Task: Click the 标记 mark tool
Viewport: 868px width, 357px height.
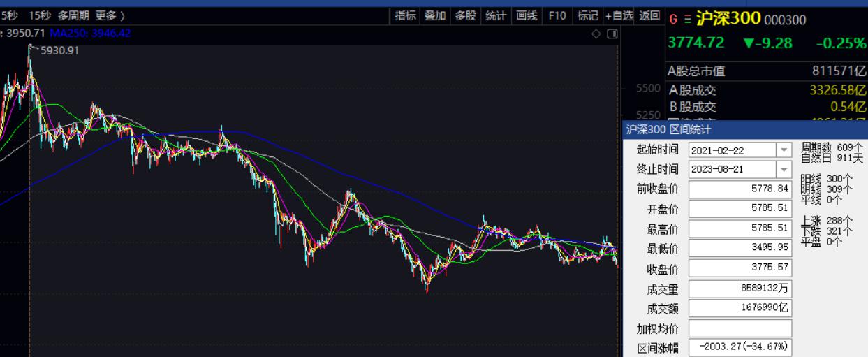Action: click(587, 15)
